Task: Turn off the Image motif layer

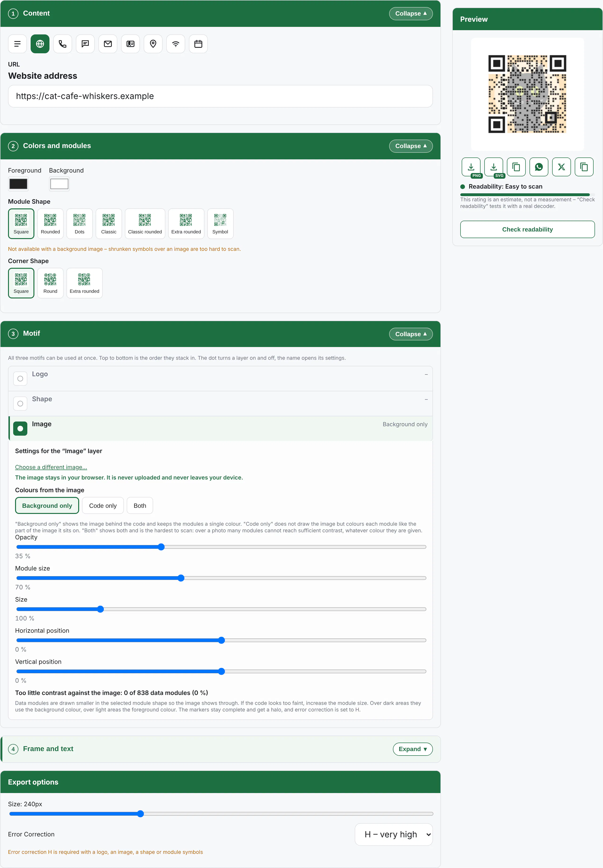Action: pos(20,429)
